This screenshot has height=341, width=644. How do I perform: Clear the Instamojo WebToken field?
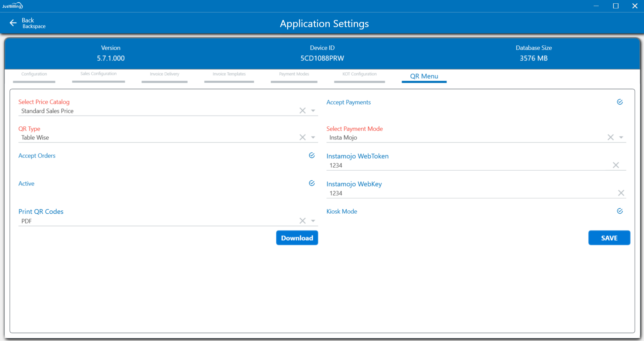615,165
